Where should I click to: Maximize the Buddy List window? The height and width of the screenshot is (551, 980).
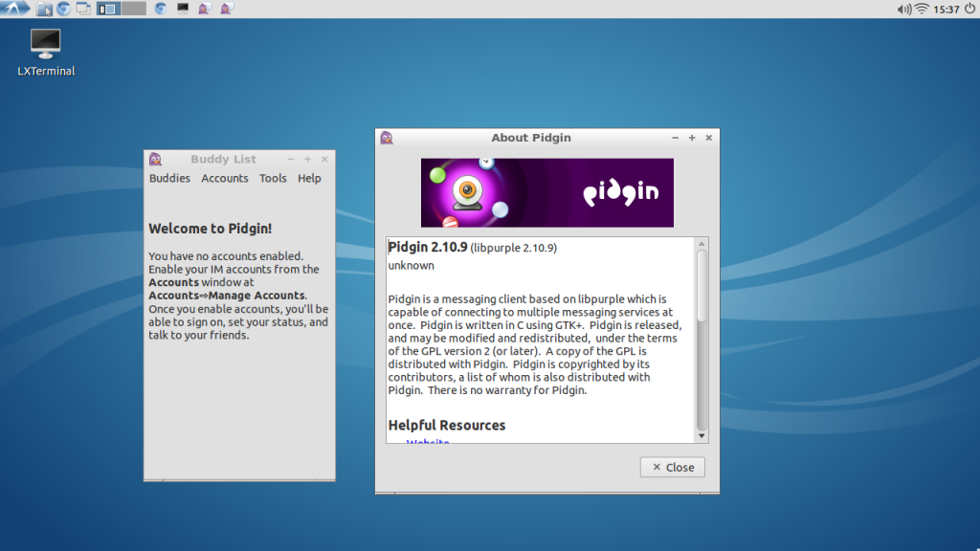tap(307, 160)
